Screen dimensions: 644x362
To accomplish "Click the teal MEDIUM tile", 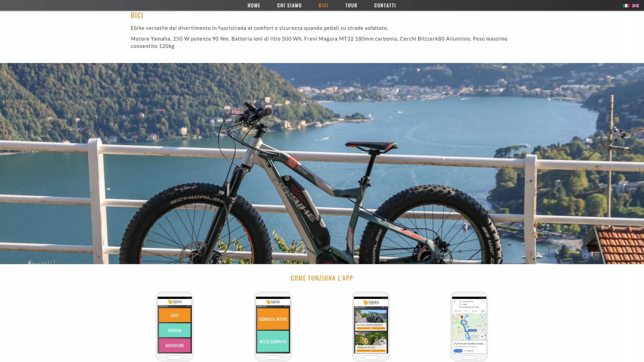I will (175, 330).
